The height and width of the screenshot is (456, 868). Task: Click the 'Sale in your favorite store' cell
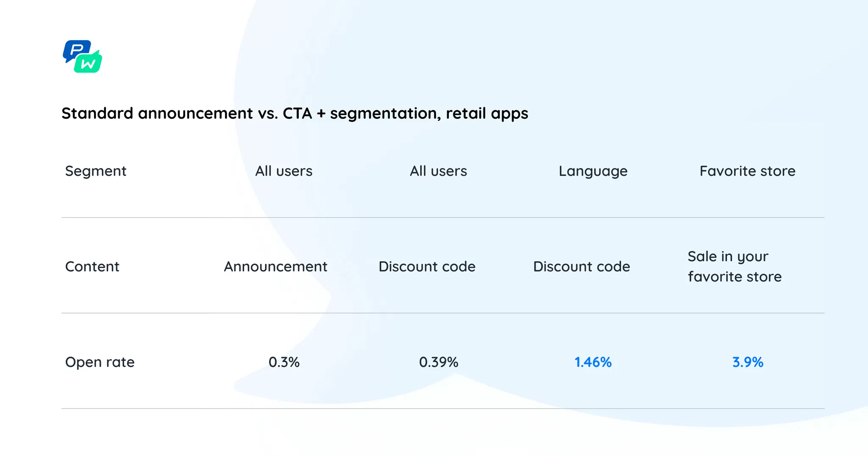point(734,266)
